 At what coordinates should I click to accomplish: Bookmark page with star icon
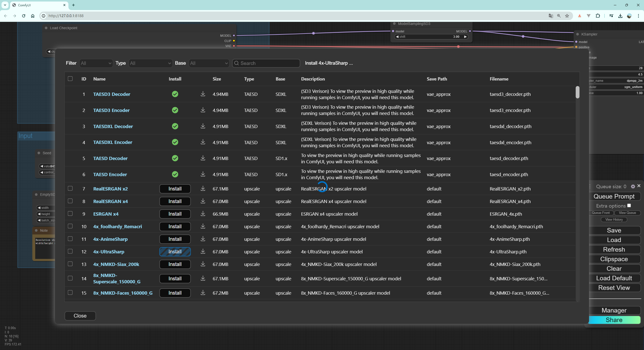(567, 16)
